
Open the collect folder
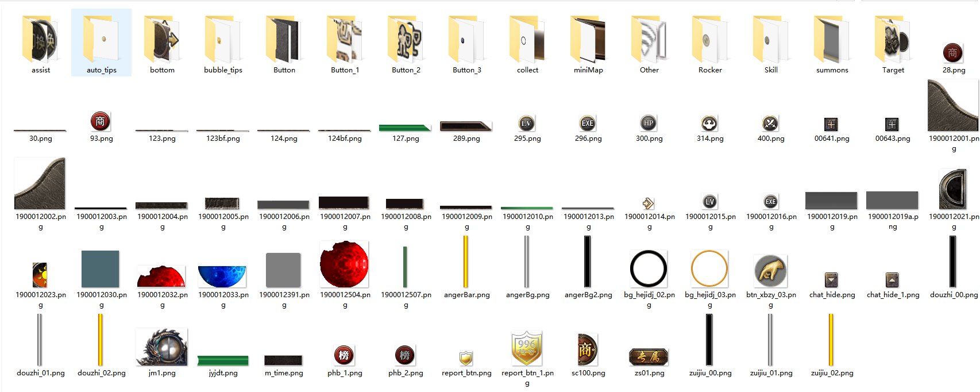tap(527, 39)
